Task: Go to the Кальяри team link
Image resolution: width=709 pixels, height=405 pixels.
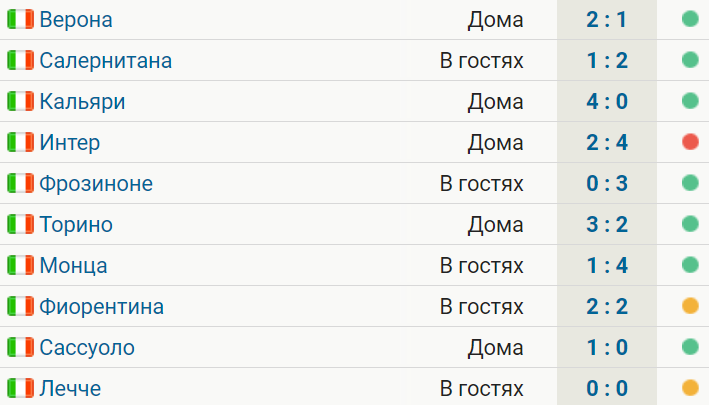Action: coord(82,101)
